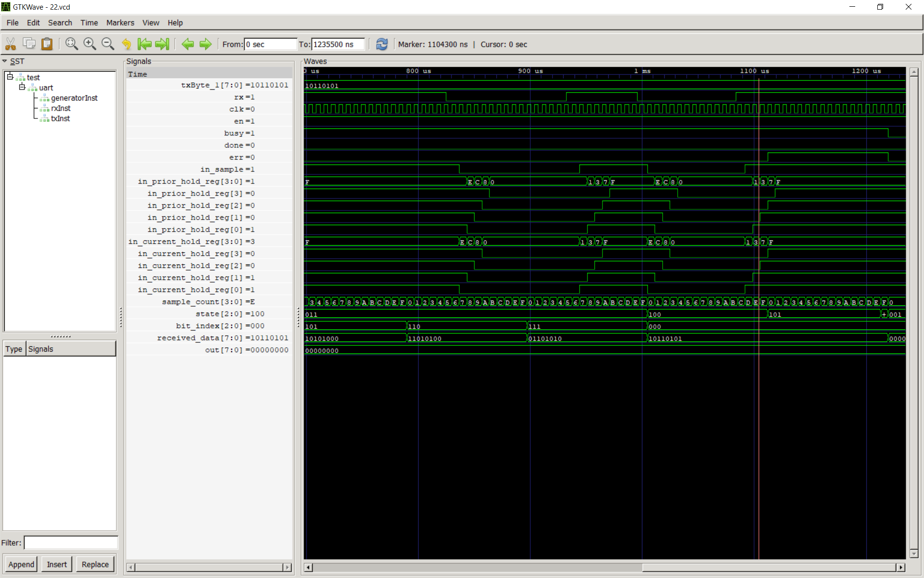The width and height of the screenshot is (924, 578).
Task: Select the test tree item
Action: 33,78
